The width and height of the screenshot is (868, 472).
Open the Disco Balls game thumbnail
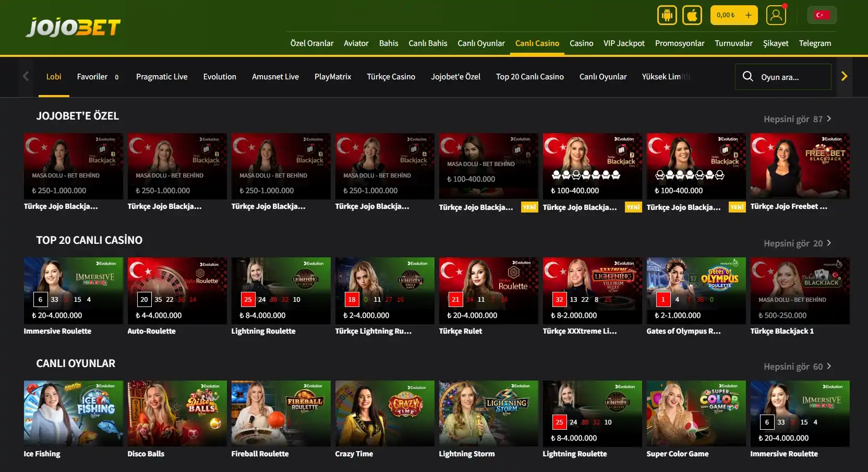[x=177, y=414]
